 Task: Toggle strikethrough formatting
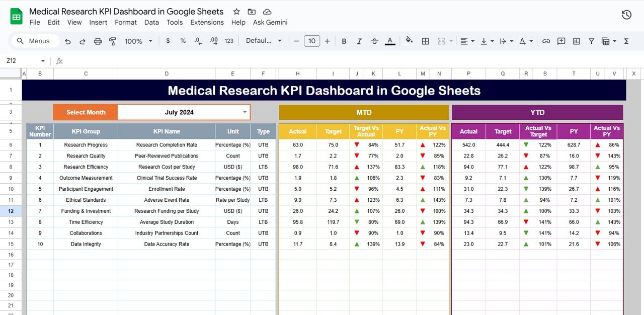tap(374, 41)
